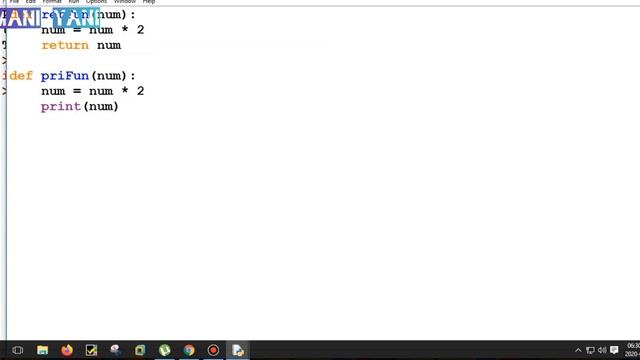640x360 pixels.
Task: Switch to Google Chrome in taskbar
Action: pyautogui.click(x=189, y=350)
